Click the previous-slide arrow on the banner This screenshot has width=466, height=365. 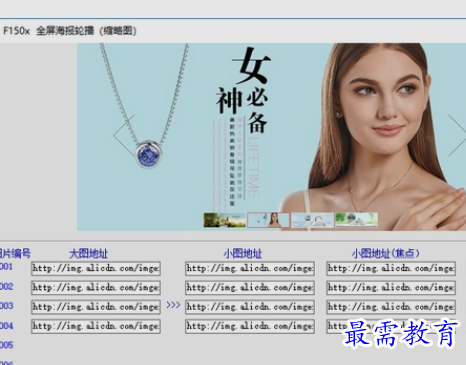123,136
